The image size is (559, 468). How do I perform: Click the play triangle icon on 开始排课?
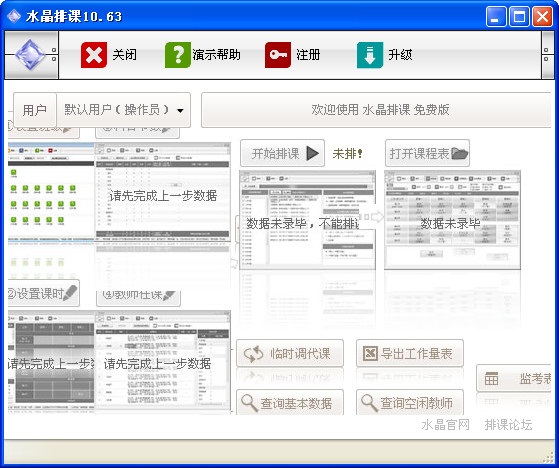[313, 153]
